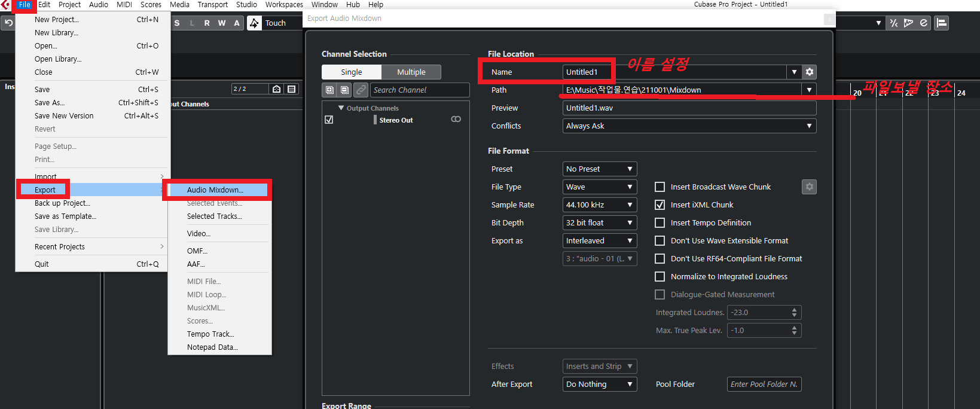Select Save As in File menu
The width and height of the screenshot is (980, 409).
pyautogui.click(x=93, y=103)
